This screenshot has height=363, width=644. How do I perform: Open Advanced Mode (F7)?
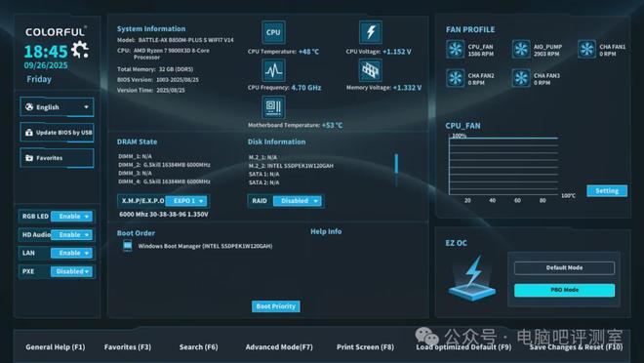click(279, 347)
